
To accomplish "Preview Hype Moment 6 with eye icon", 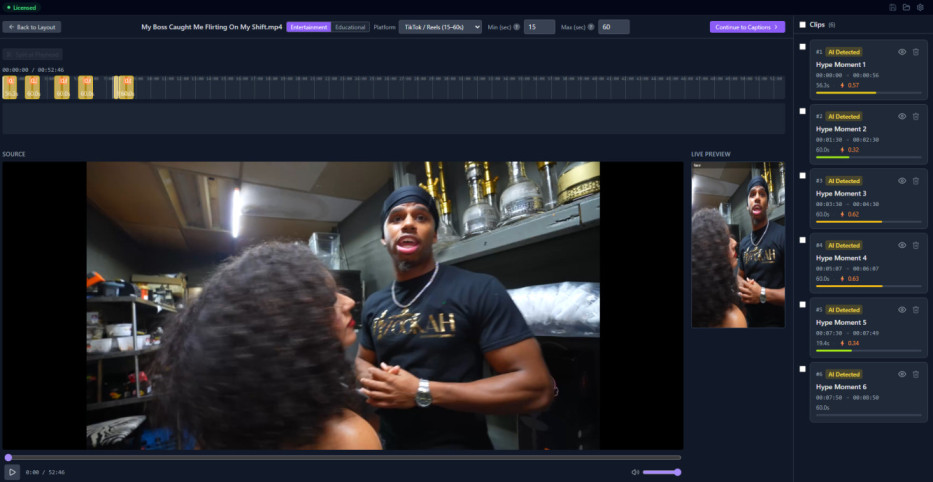I will click(902, 374).
